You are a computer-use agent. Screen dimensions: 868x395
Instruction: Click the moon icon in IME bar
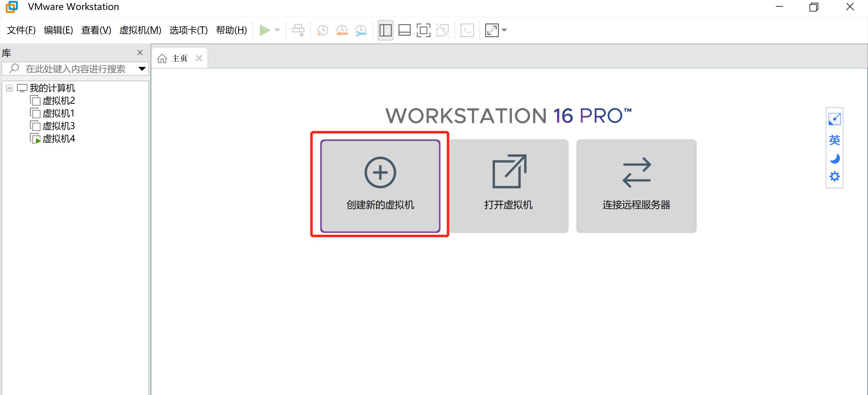coord(835,158)
